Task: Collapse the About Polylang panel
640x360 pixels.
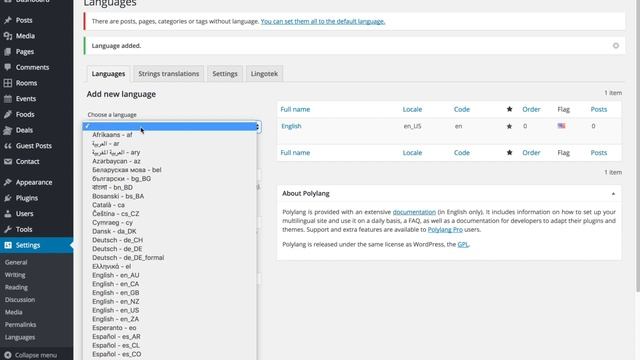Action: [613, 193]
